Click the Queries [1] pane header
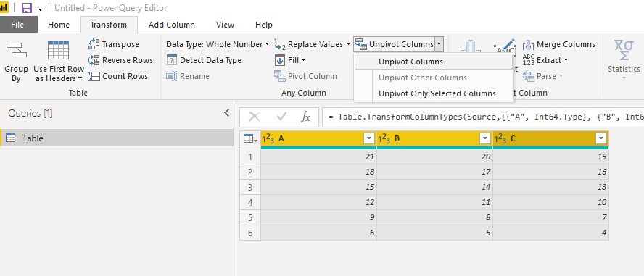This screenshot has height=276, width=644. point(30,114)
